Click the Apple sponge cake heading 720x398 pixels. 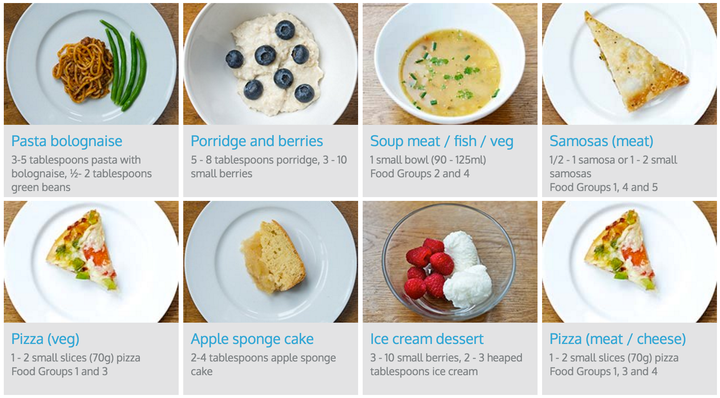coord(253,339)
